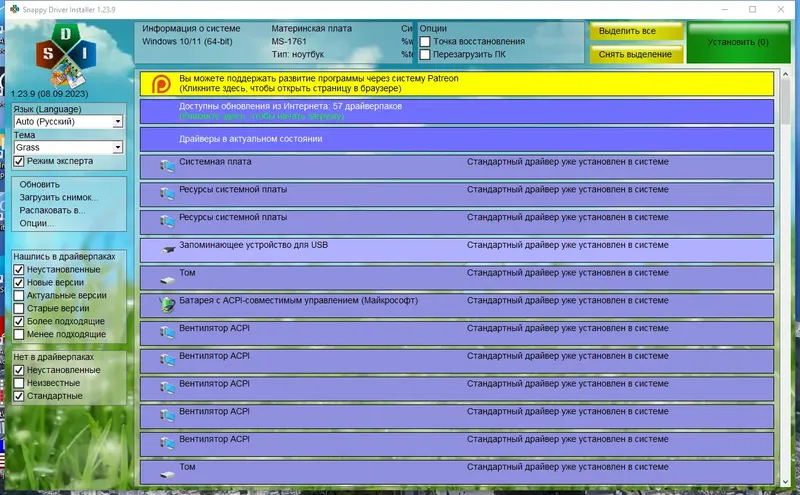
Task: Enable Точка восстановления checkbox
Action: (x=425, y=41)
